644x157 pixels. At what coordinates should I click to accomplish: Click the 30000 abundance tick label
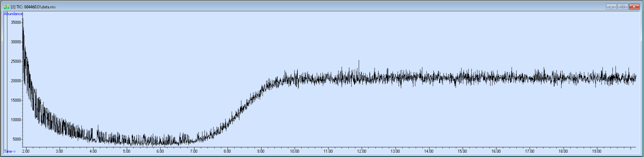pos(16,42)
